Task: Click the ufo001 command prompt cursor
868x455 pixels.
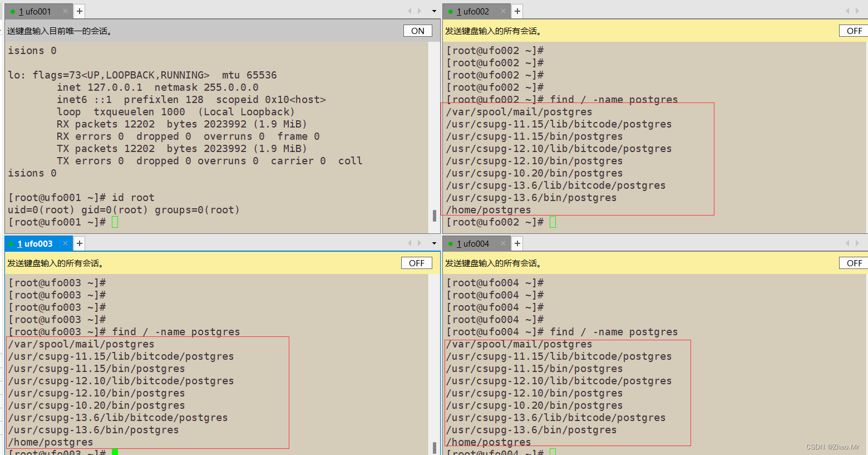Action: [x=115, y=222]
